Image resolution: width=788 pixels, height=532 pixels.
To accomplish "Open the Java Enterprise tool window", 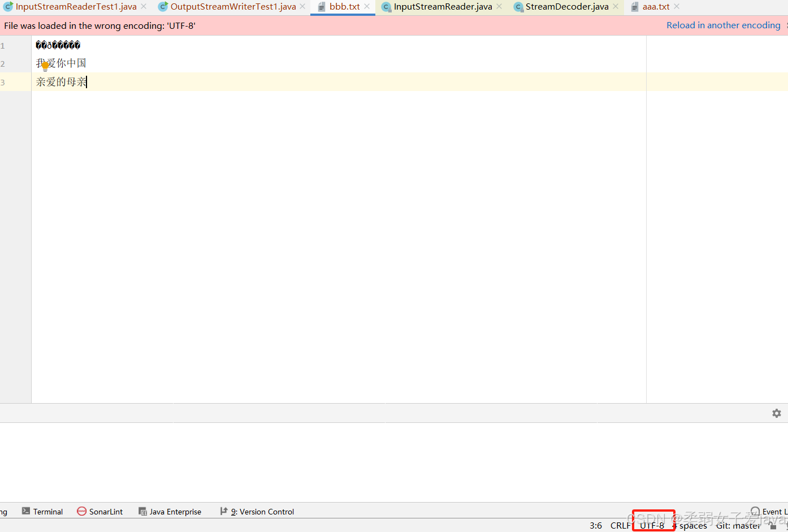I will click(175, 512).
